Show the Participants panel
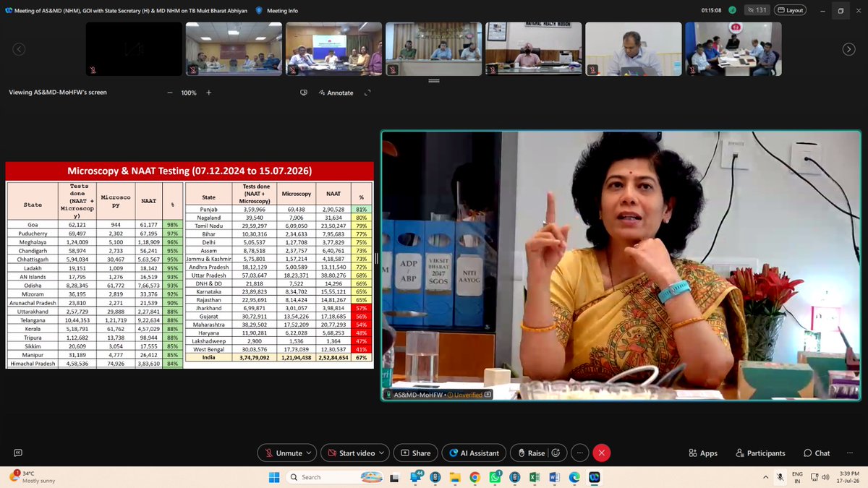 (760, 453)
